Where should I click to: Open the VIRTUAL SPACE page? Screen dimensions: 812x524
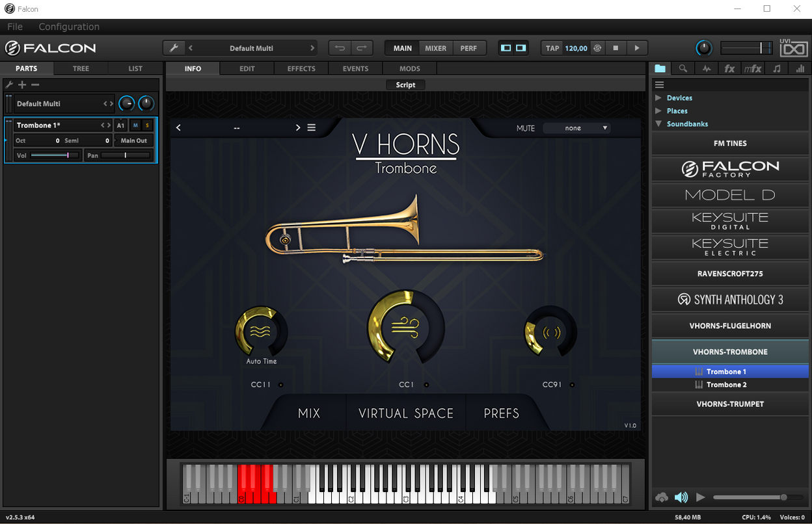coord(406,413)
